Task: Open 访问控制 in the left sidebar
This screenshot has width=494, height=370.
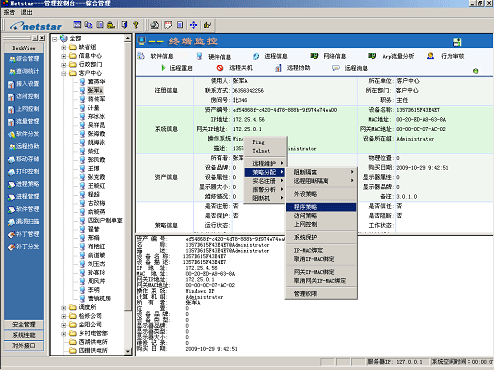Action: pyautogui.click(x=24, y=97)
